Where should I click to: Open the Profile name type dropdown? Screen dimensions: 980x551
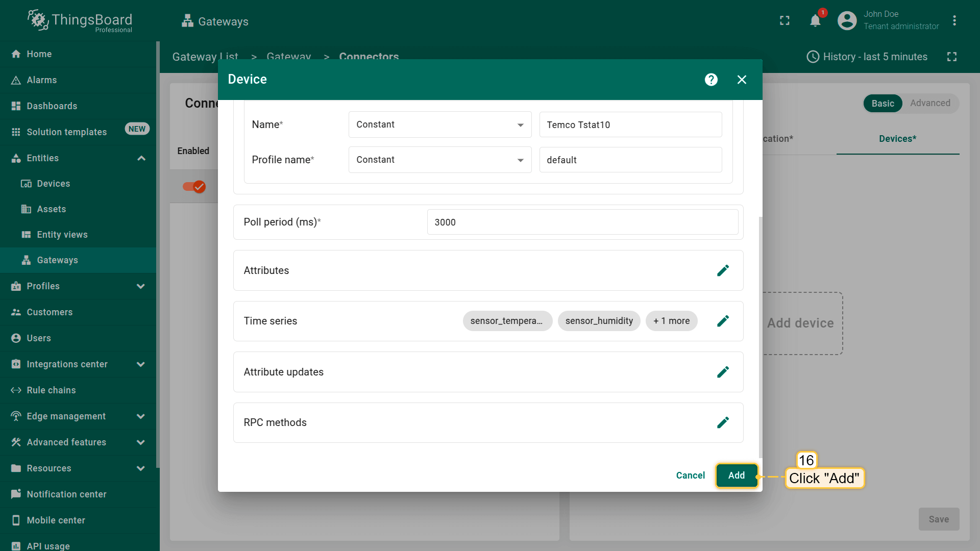[439, 160]
